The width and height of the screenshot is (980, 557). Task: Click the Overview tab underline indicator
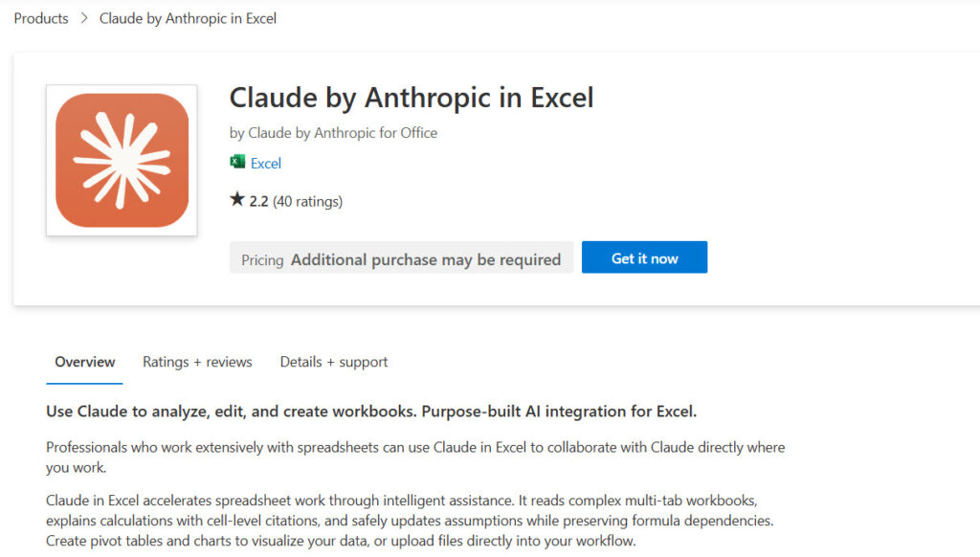click(84, 381)
